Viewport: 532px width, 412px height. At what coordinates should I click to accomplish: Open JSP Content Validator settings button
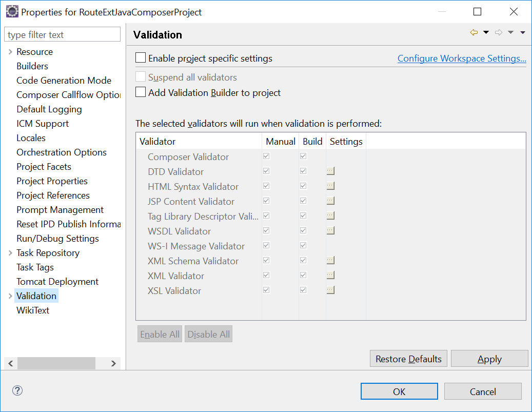click(x=330, y=201)
